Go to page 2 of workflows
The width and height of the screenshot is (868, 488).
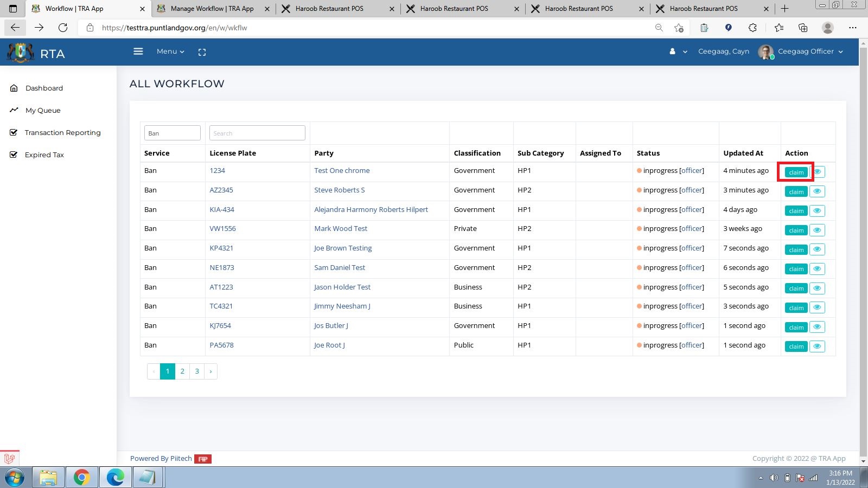coord(182,371)
